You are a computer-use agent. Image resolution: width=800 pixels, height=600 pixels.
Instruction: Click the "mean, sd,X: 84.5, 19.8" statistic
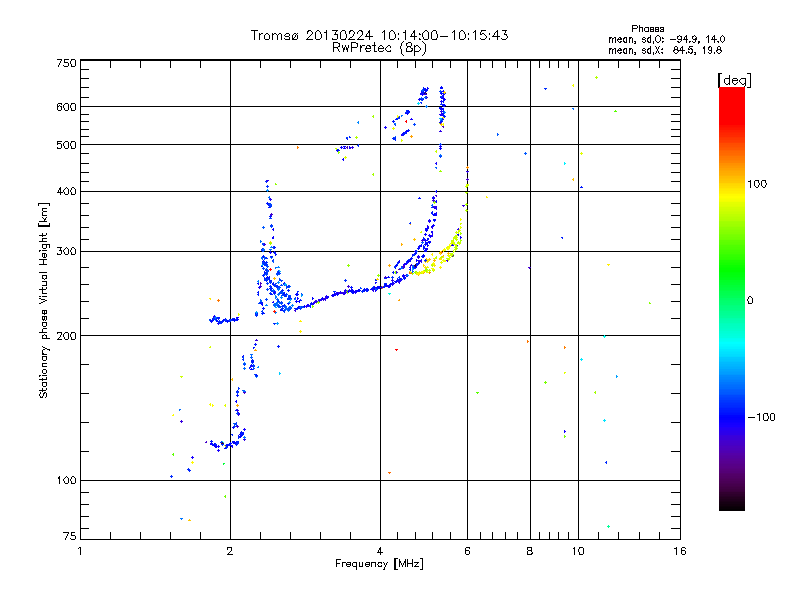click(665, 50)
